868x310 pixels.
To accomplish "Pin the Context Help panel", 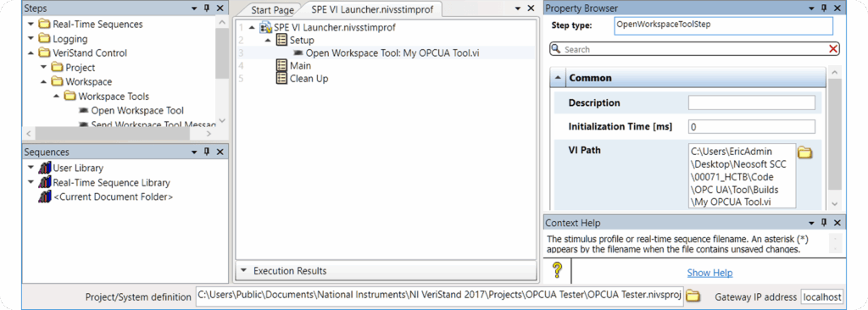I will click(x=824, y=223).
